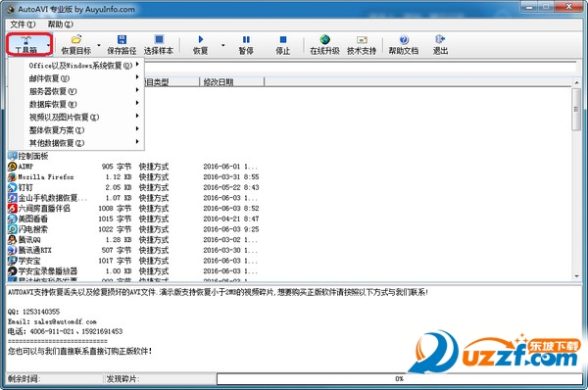Click the 控制面板 icon
This screenshot has height=390, width=588.
coord(13,156)
